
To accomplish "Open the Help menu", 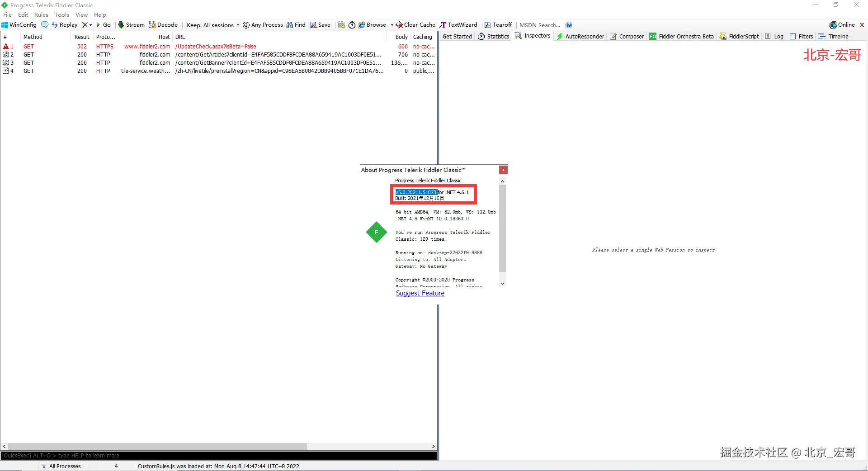I will 100,14.
